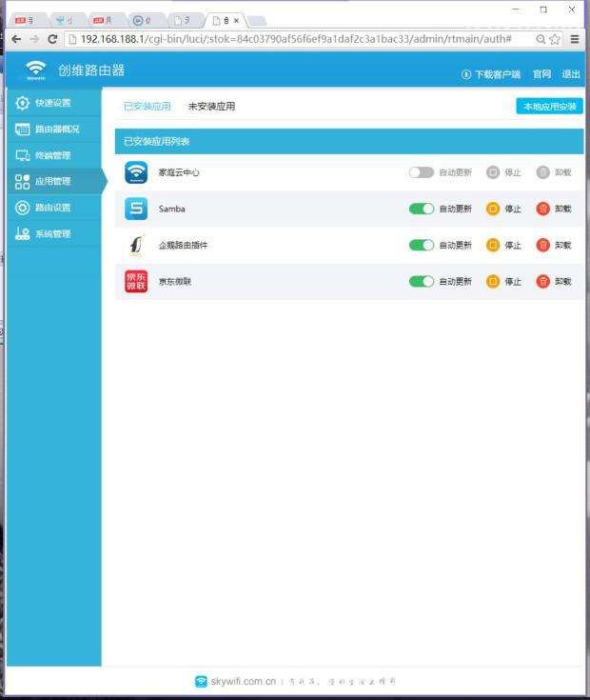Click the browser forward arrow
This screenshot has height=700, width=590.
click(x=34, y=39)
